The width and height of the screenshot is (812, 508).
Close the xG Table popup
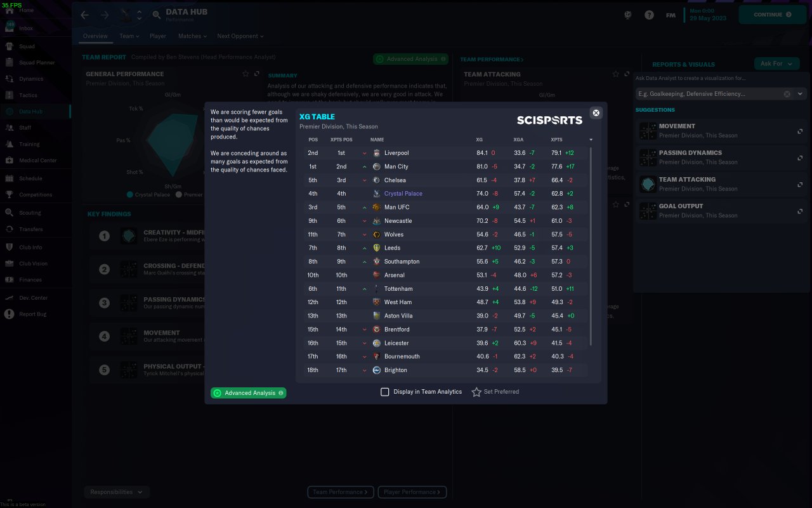[596, 113]
